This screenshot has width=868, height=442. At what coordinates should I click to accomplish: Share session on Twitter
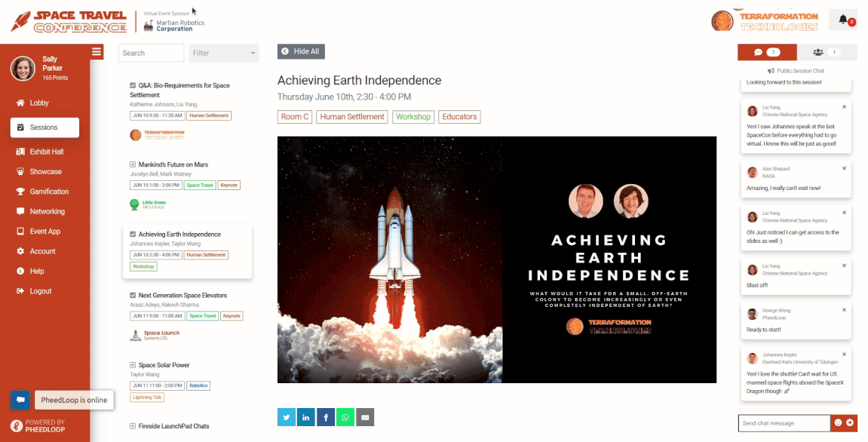pyautogui.click(x=287, y=417)
